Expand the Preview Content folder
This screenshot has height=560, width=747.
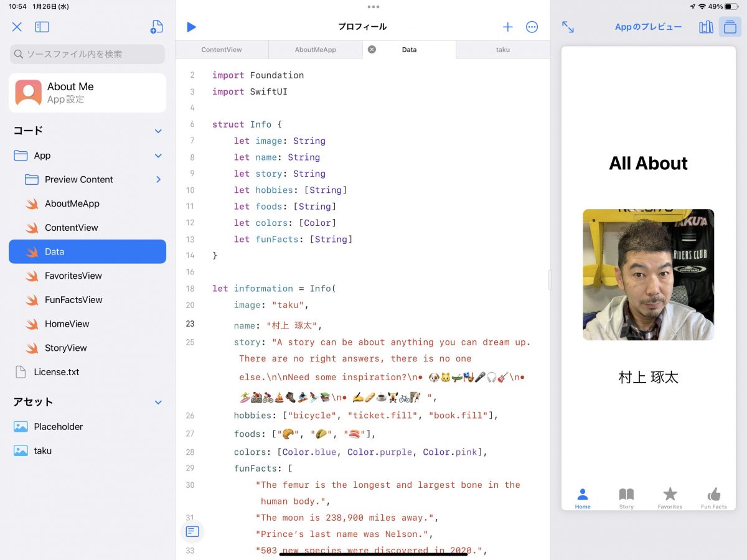point(158,180)
